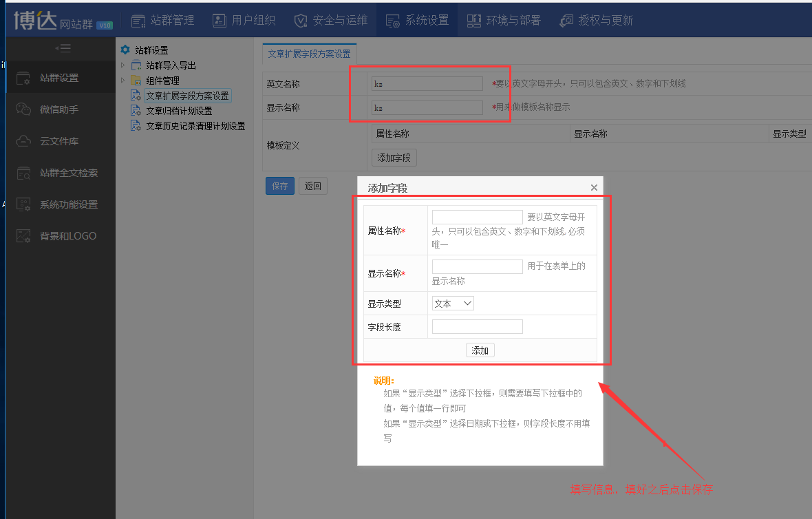Select the 文章扩展字段方案设置 tab
Viewport: 812px width, 519px height.
point(309,54)
